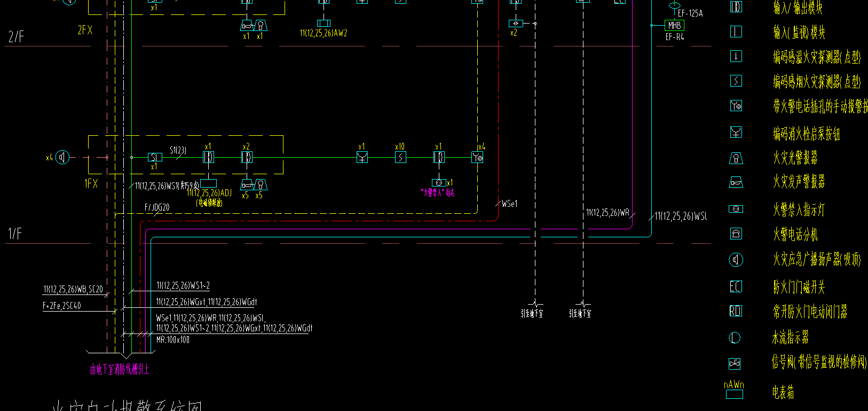The width and height of the screenshot is (868, 411).
Task: Select the 火灾发声警报器 legend symbol
Action: pos(736,182)
